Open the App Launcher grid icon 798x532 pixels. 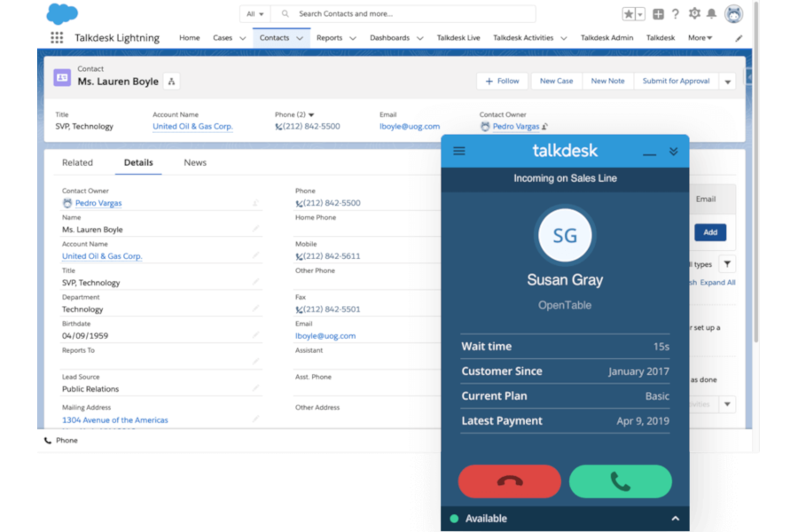[x=55, y=37]
